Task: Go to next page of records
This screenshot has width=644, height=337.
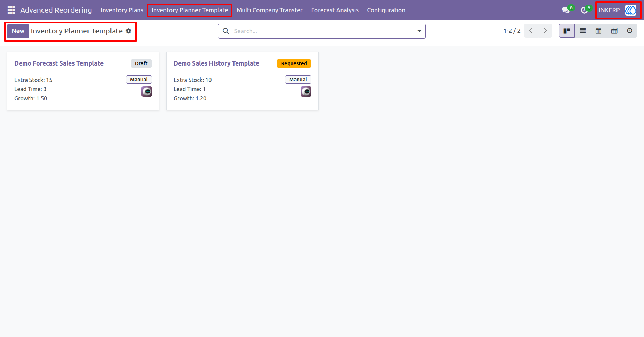Action: pyautogui.click(x=545, y=31)
